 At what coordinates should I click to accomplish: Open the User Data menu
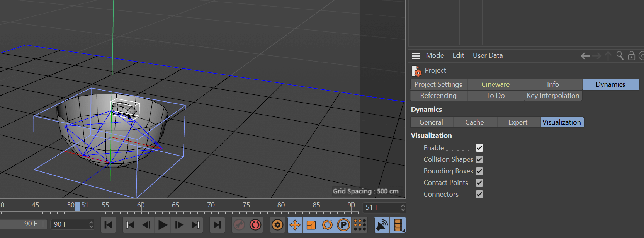click(488, 55)
